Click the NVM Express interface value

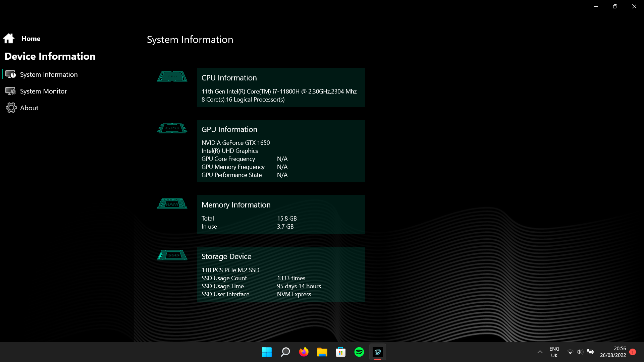[x=294, y=294]
